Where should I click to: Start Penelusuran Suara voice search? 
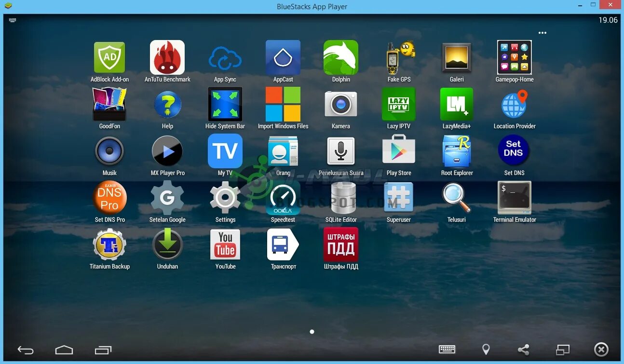[341, 151]
